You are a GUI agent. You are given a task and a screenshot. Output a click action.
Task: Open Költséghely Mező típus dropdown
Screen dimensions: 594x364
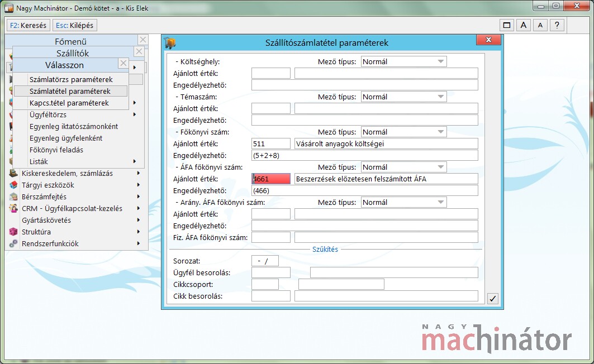pos(404,61)
